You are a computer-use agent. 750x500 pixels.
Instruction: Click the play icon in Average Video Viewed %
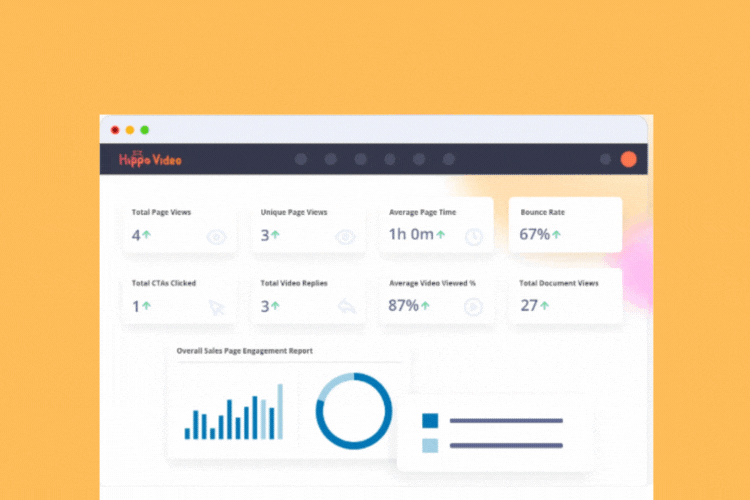[x=473, y=307]
